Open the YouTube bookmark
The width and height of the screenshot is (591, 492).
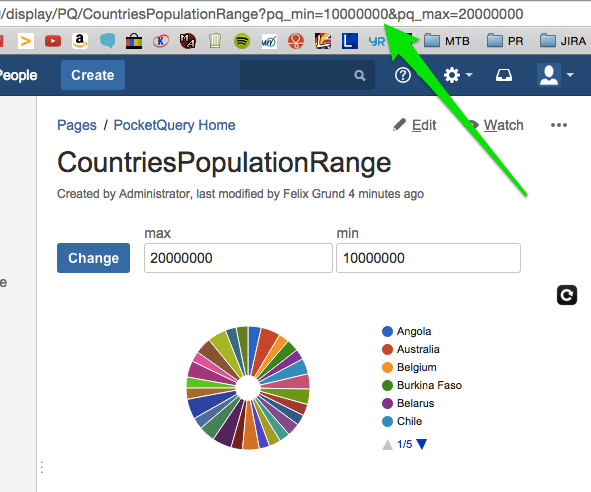click(x=53, y=41)
